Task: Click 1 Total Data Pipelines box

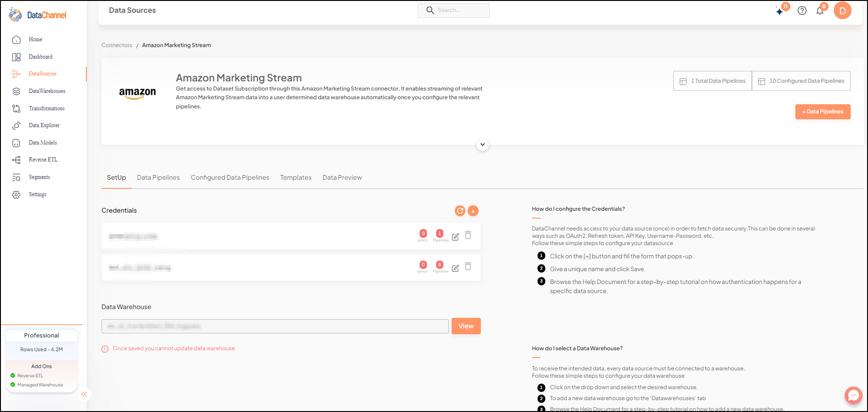Action: coord(713,81)
